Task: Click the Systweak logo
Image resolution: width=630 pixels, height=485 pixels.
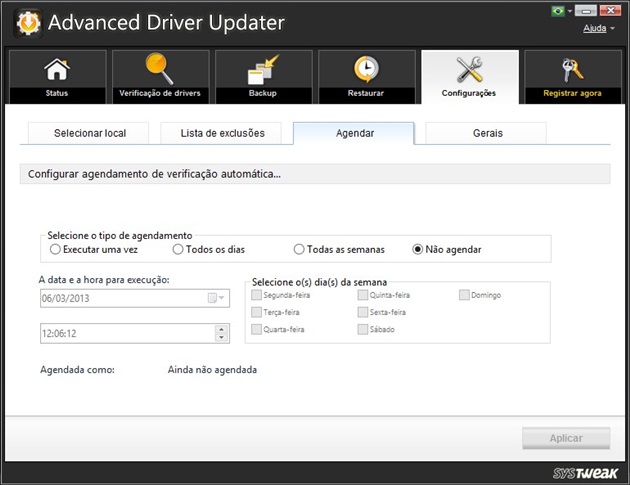Action: click(x=585, y=473)
